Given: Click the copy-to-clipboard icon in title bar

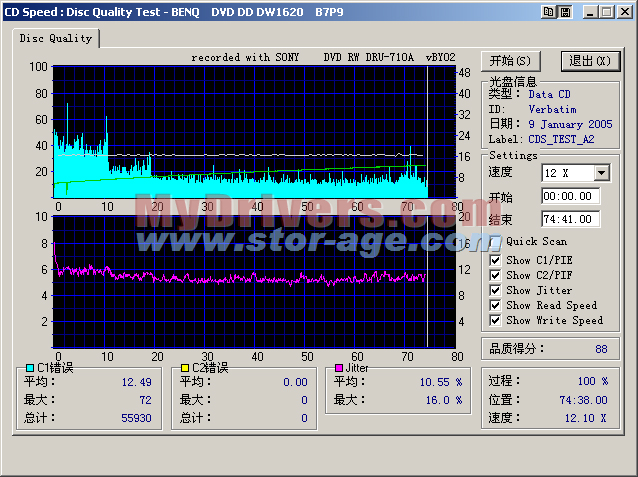Looking at the screenshot, I should click(x=547, y=11).
